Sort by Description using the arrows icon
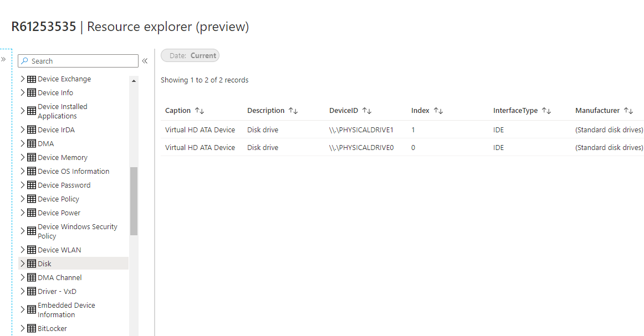The width and height of the screenshot is (644, 336). (293, 110)
